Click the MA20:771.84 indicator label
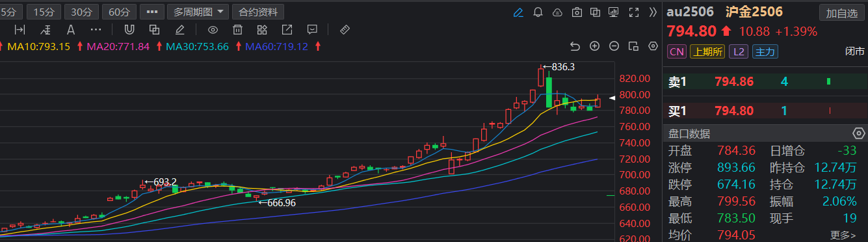 click(x=118, y=46)
